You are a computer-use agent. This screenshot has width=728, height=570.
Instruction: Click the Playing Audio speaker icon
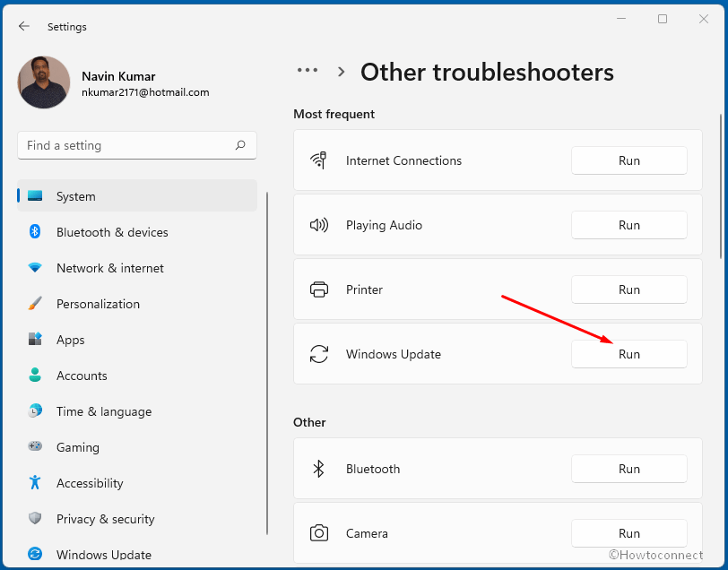coord(319,225)
